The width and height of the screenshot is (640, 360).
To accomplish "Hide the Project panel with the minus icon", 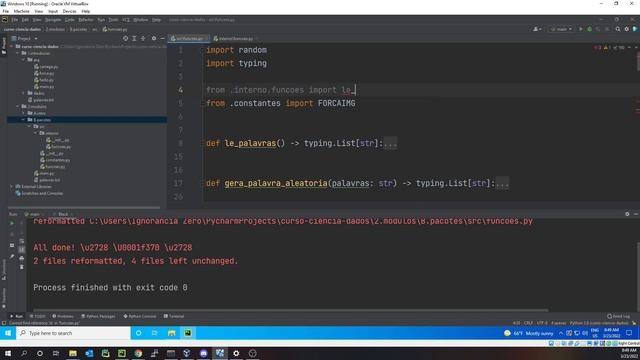I will coord(162,38).
